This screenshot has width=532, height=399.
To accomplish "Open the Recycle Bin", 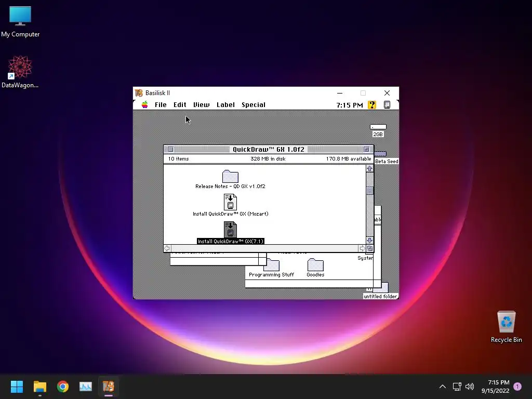I will [x=506, y=327].
